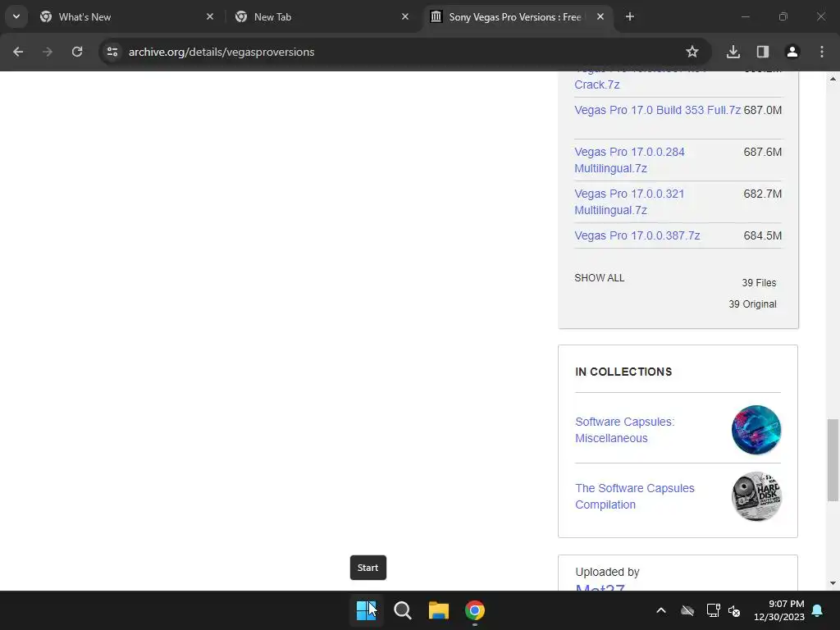The height and width of the screenshot is (630, 840).
Task: Open Chrome downloads icon
Action: click(x=733, y=52)
